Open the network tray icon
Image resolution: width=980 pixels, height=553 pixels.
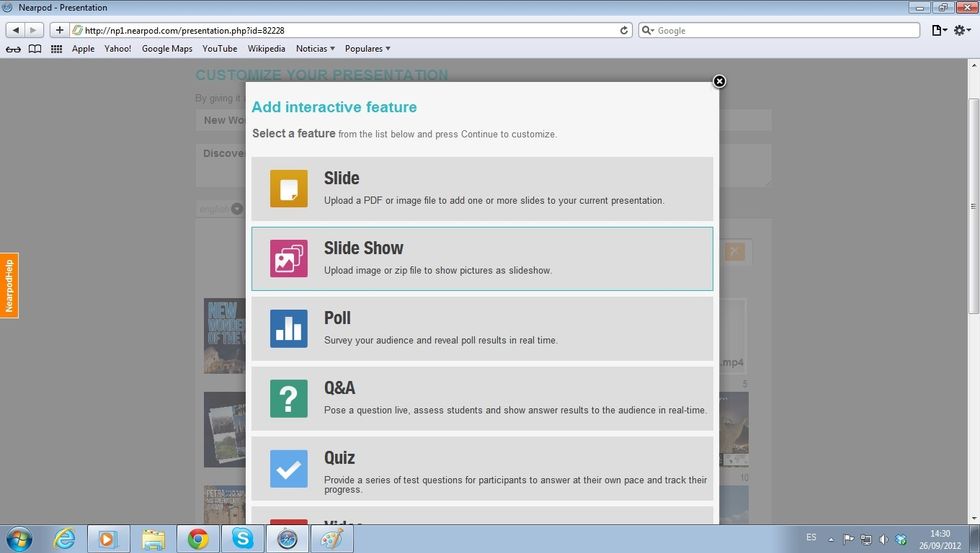(866, 539)
